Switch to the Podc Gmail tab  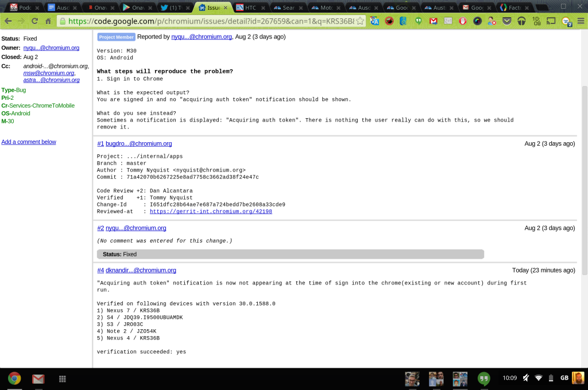pyautogui.click(x=24, y=7)
